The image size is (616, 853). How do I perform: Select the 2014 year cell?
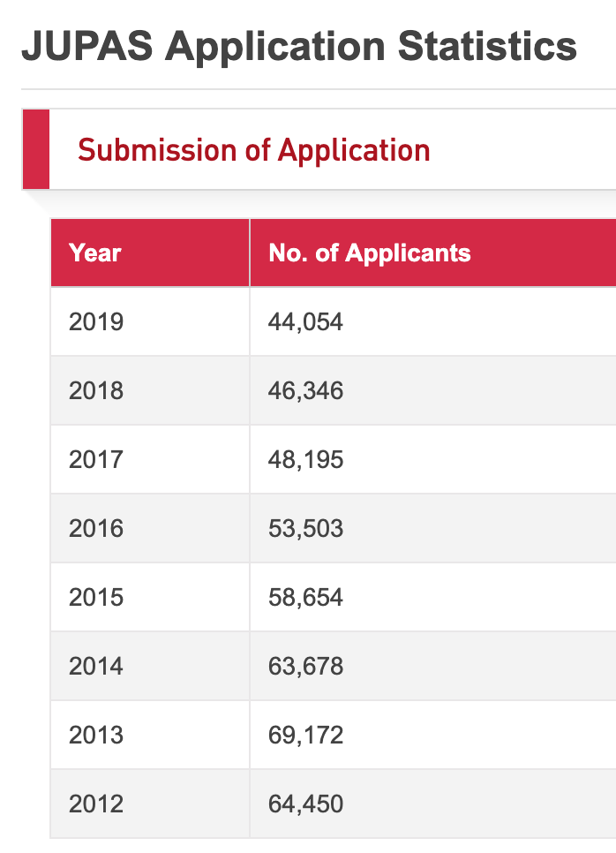pos(150,666)
